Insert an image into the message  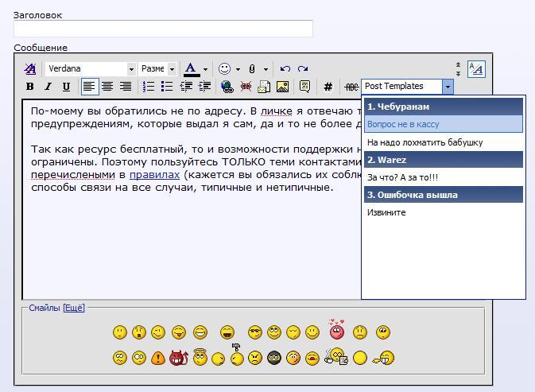click(282, 87)
